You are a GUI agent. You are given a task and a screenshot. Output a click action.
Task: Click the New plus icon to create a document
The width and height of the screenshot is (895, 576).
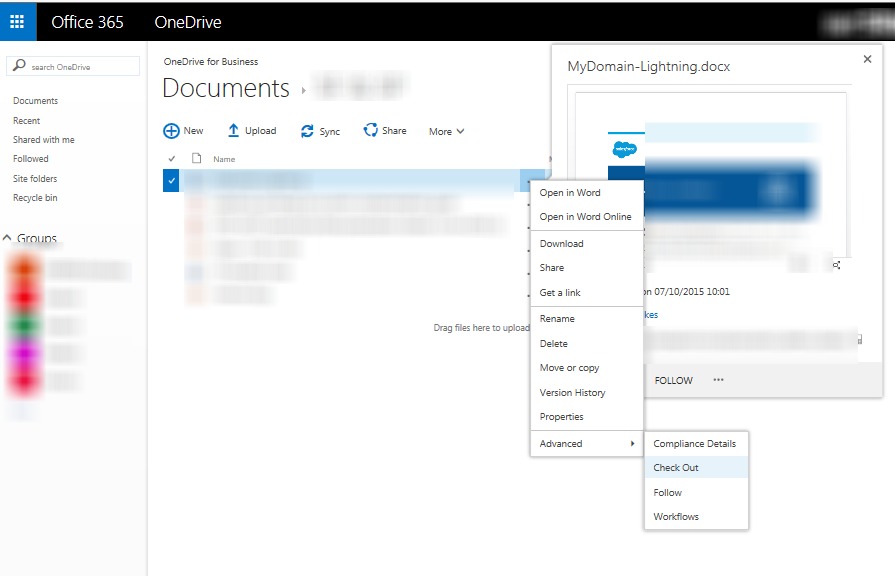168,130
